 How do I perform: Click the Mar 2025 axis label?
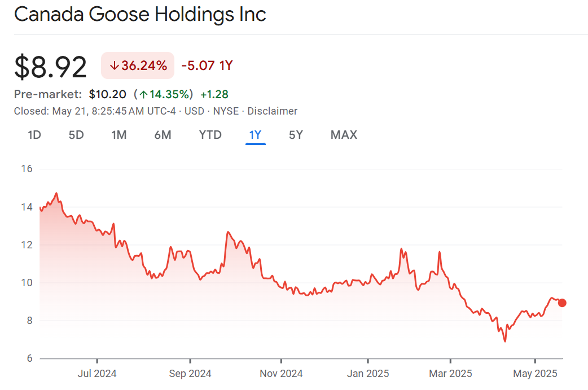pos(450,374)
